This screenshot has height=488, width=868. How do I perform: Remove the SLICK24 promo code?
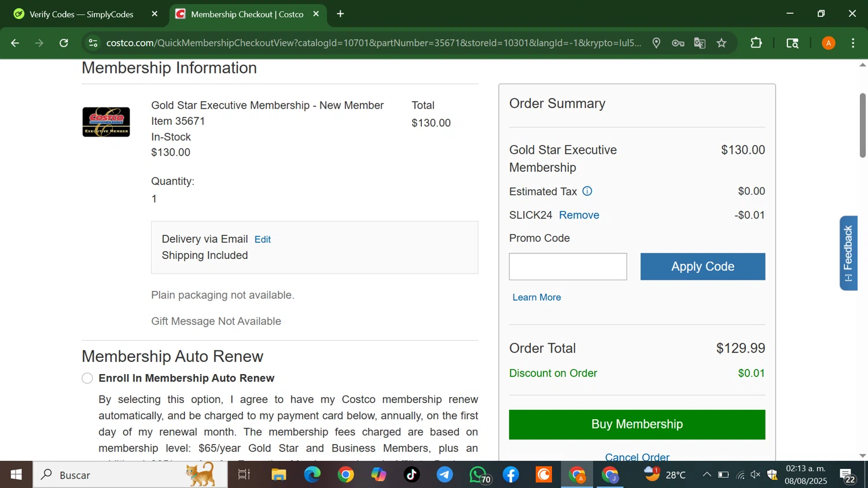[x=579, y=215]
